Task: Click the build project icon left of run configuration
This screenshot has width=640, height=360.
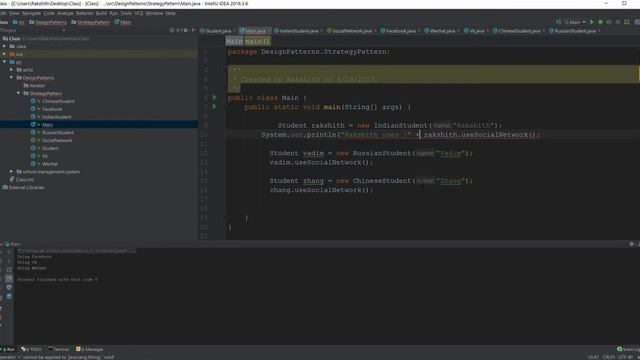Action: pos(558,22)
